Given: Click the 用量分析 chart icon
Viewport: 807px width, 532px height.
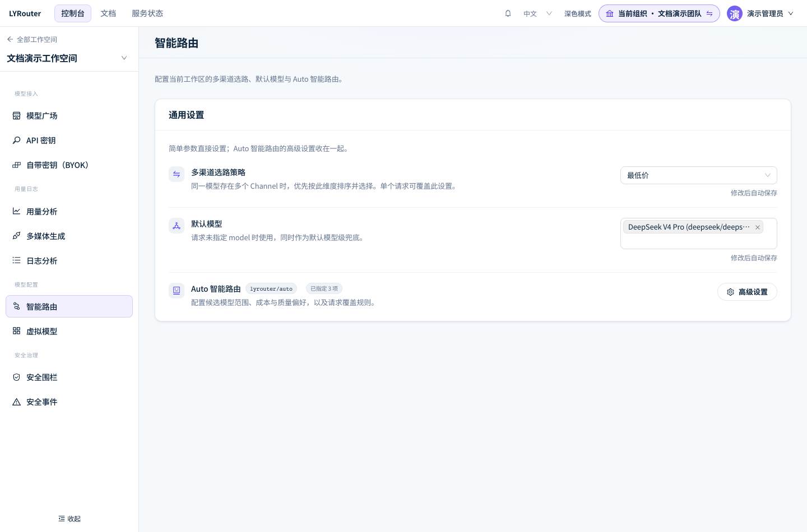Looking at the screenshot, I should tap(16, 212).
